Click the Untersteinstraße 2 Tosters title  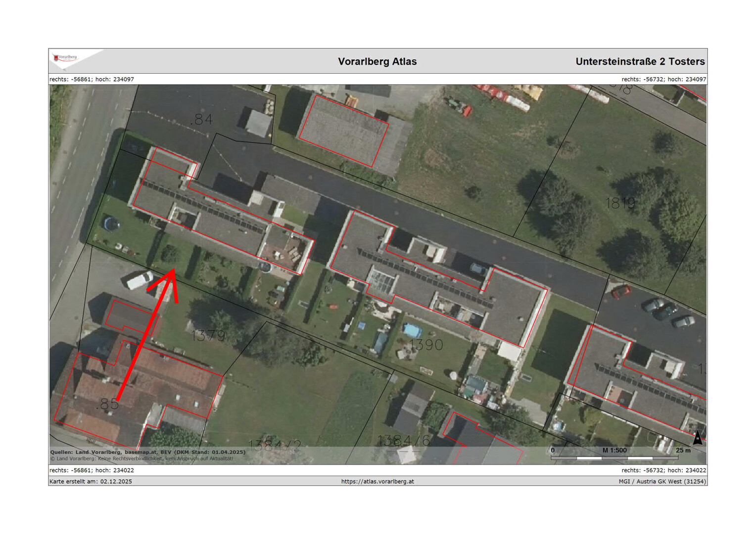[x=640, y=62]
